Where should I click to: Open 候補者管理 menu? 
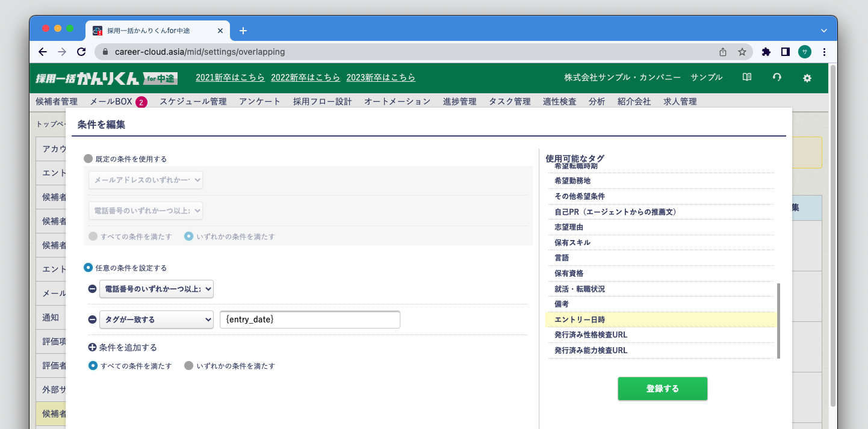pos(57,102)
